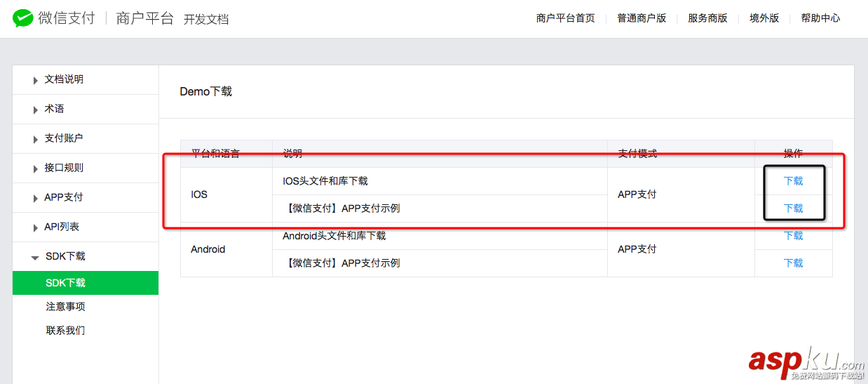Open the 普通商户版 navigation item
This screenshot has height=384, width=868.
[642, 18]
